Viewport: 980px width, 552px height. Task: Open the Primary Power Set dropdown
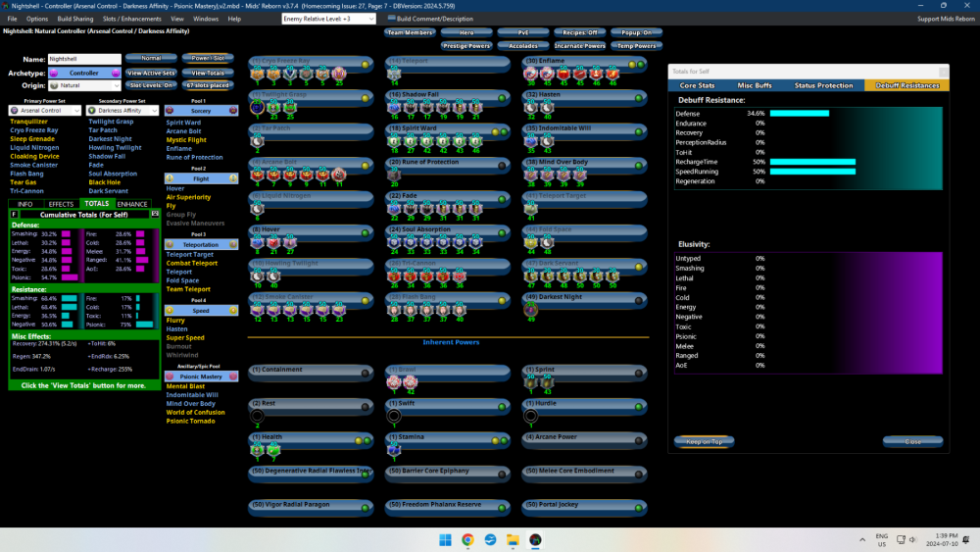pos(45,111)
